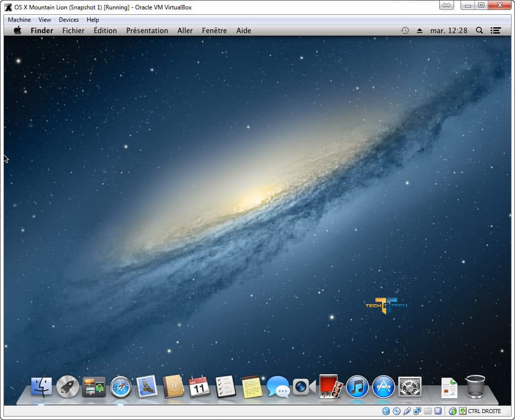
Task: Launch Photo Booth from Dock
Action: (331, 386)
